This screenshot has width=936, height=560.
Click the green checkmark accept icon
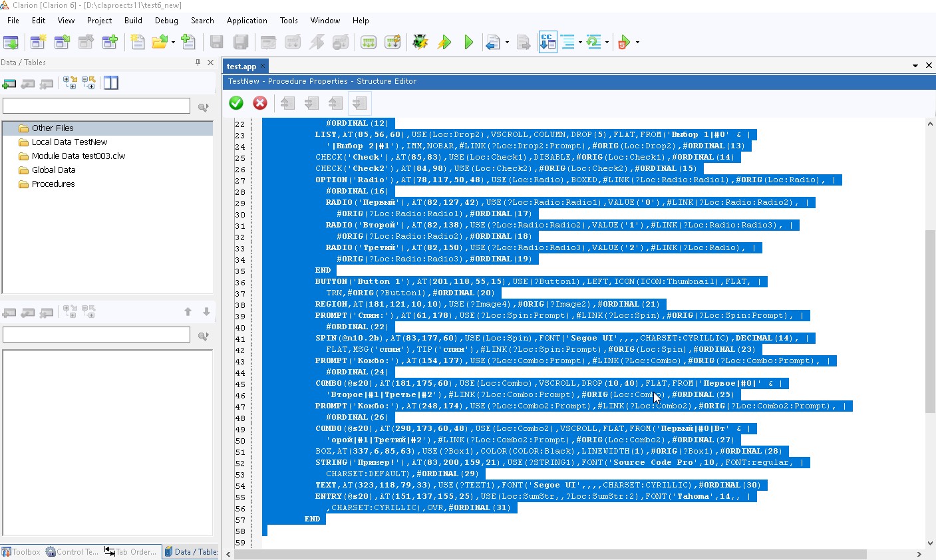pyautogui.click(x=236, y=103)
